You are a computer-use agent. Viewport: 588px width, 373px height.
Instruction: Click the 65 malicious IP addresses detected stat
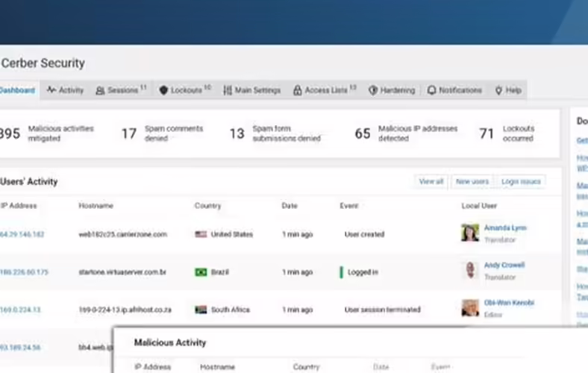click(406, 134)
